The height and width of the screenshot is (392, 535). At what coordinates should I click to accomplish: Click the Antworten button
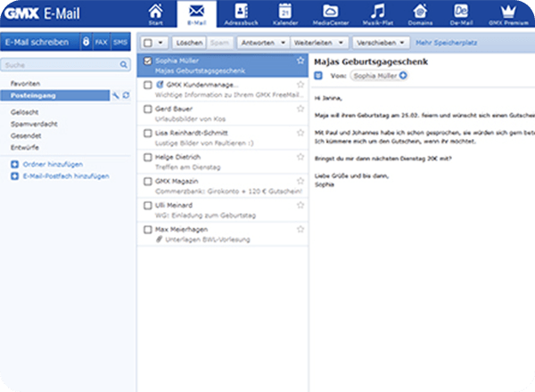tap(258, 43)
